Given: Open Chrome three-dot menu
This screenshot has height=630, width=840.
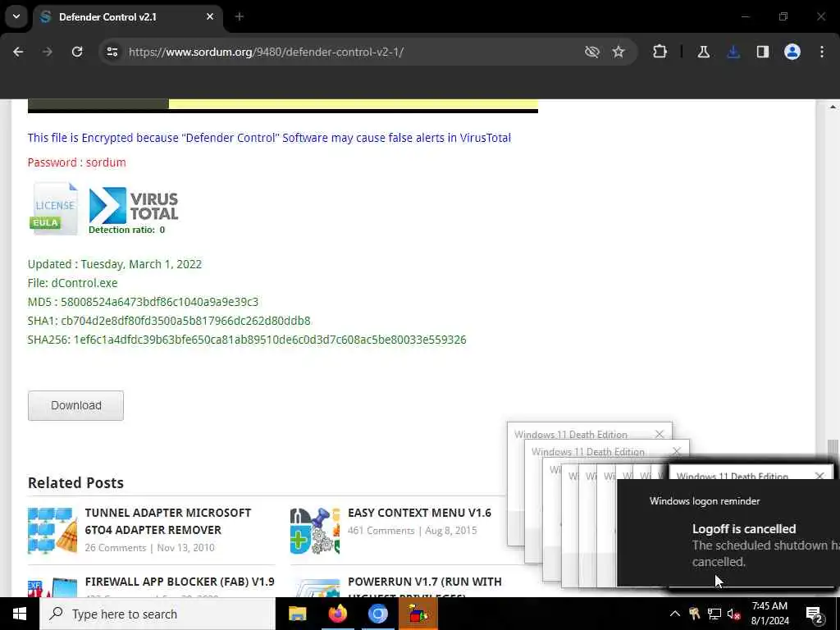Looking at the screenshot, I should (822, 52).
